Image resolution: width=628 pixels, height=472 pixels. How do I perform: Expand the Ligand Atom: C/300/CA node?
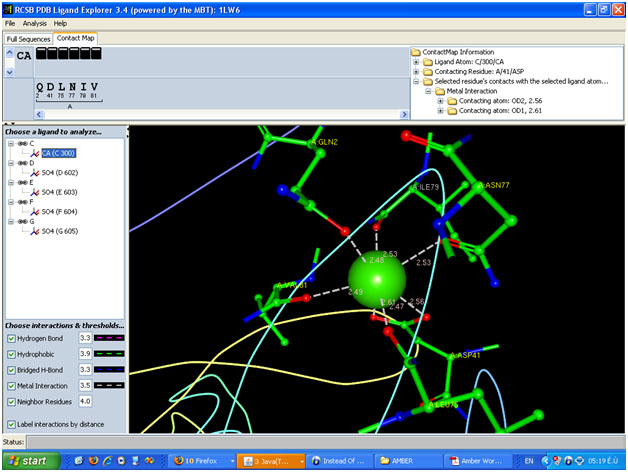[416, 62]
